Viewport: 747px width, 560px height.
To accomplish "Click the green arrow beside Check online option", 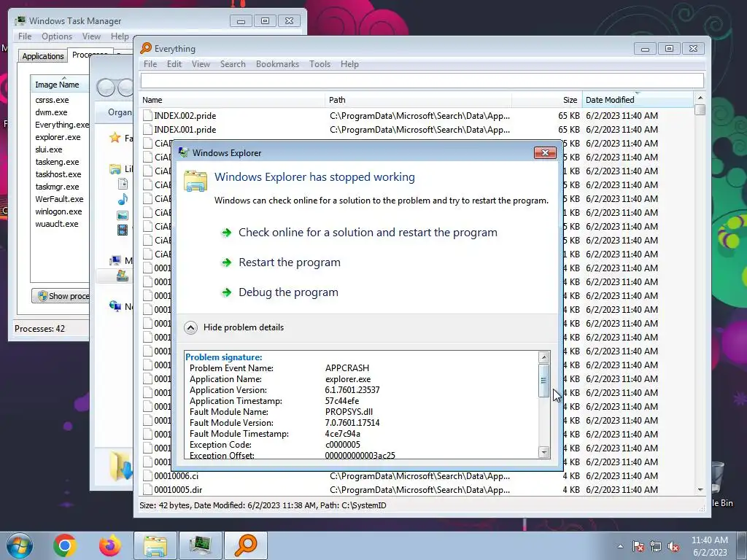I will 226,233.
